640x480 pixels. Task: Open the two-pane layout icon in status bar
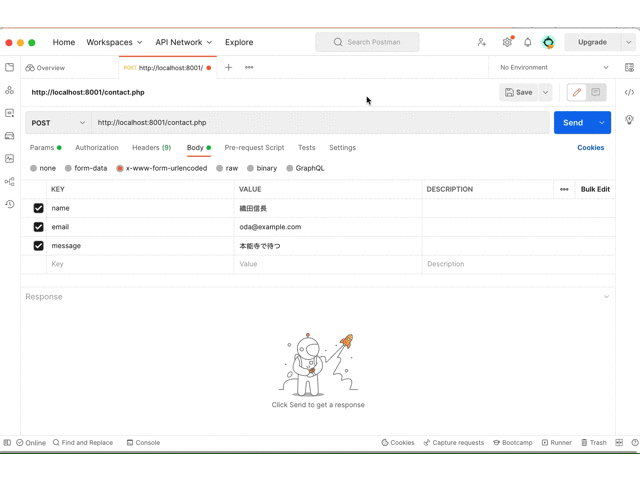pos(619,442)
